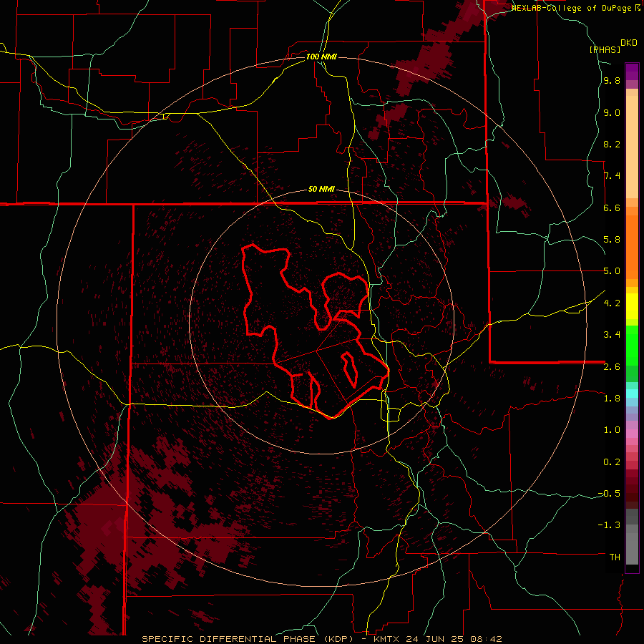Click the 50 NMI range ring label
This screenshot has height=644, width=644.
[321, 190]
